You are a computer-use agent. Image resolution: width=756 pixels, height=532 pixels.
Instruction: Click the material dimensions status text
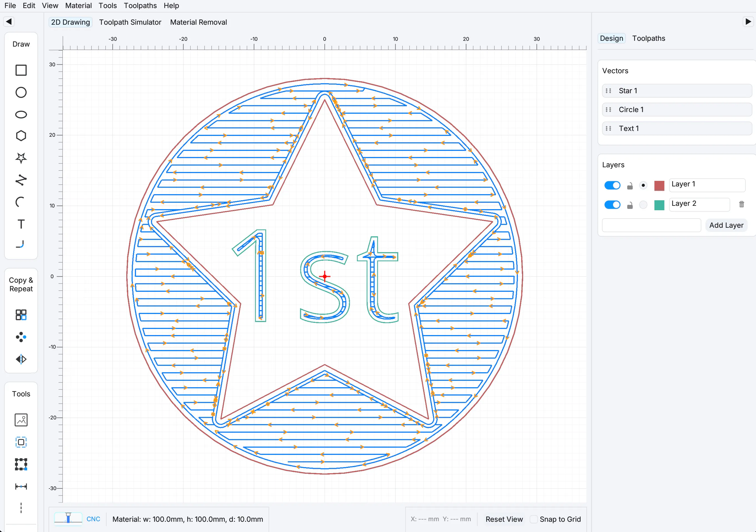[188, 519]
